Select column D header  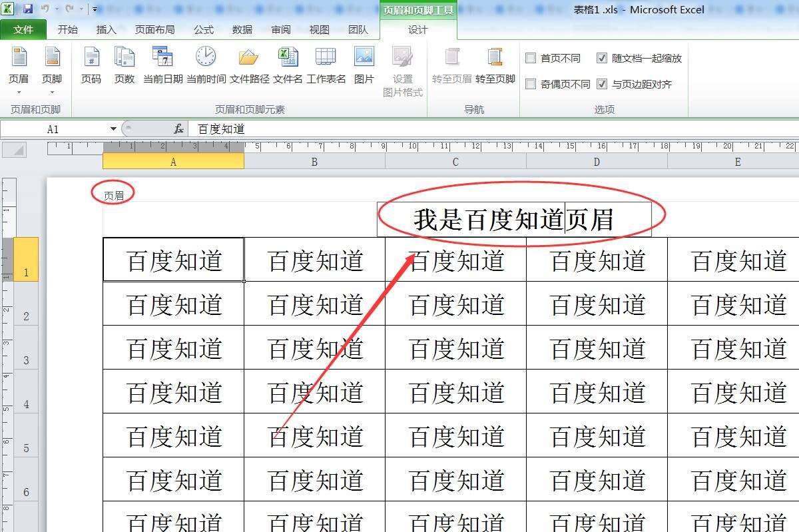click(597, 162)
